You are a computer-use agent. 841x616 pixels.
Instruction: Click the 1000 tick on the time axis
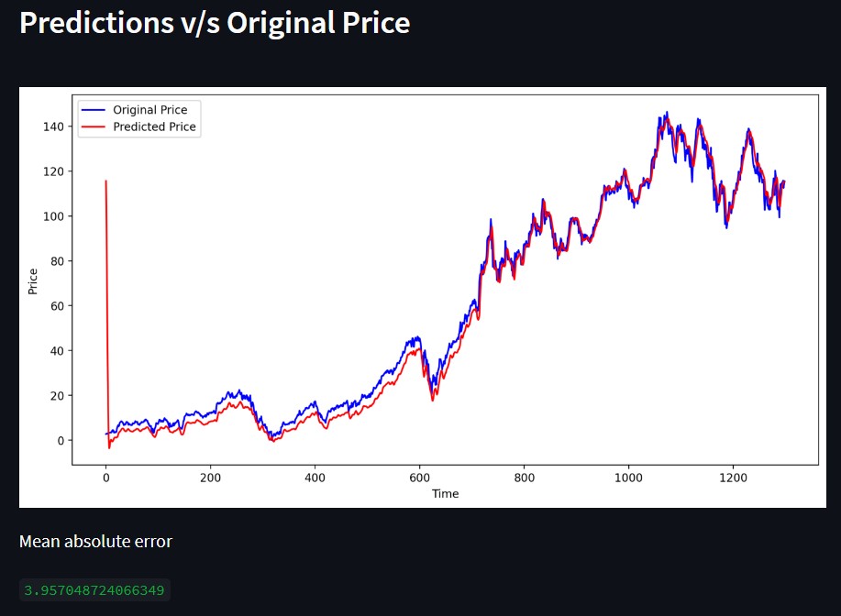coord(628,478)
